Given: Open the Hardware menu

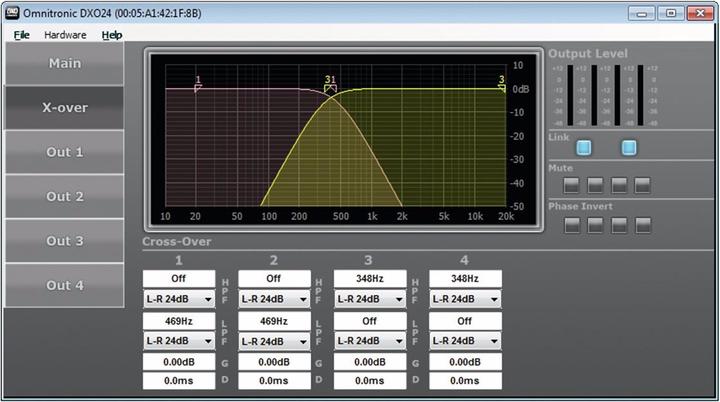Looking at the screenshot, I should (65, 35).
